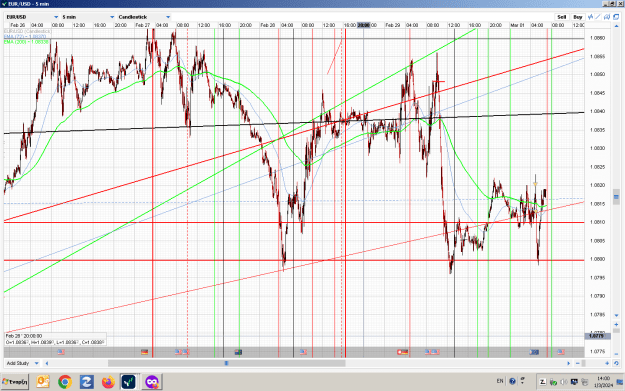Click the highlighted 20:00 time marker on axis
This screenshot has width=625, height=391.
tap(364, 25)
